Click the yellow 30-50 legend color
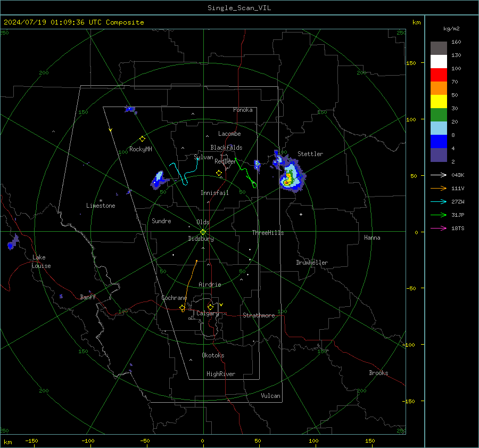 [439, 102]
